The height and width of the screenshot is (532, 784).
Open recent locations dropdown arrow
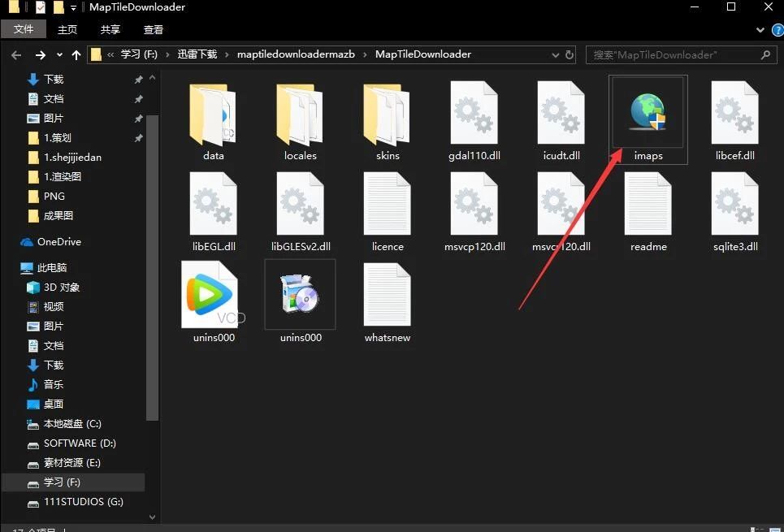click(59, 55)
